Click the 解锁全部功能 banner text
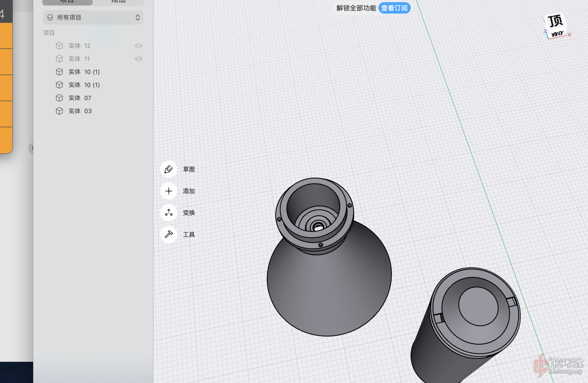 click(x=356, y=8)
